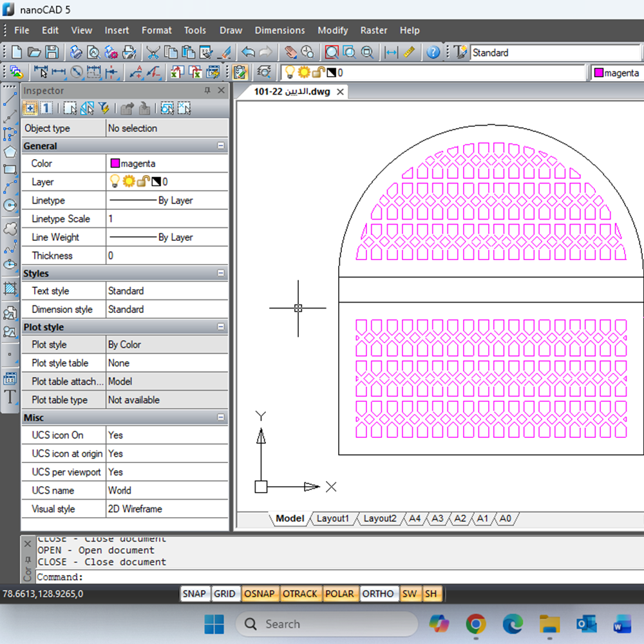Click the magenta color swatch in top toolbar
644x644 pixels.
pyautogui.click(x=599, y=73)
